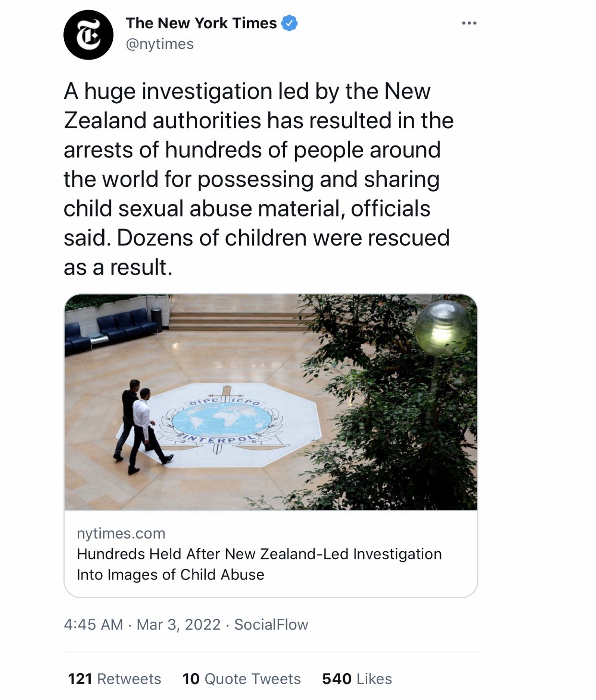Screen dimensions: 596x700
Task: Open the Interpol article preview image
Action: click(271, 402)
